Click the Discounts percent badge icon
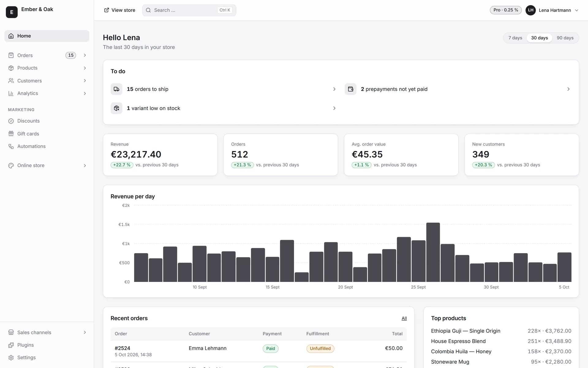Image resolution: width=588 pixels, height=368 pixels. (11, 121)
